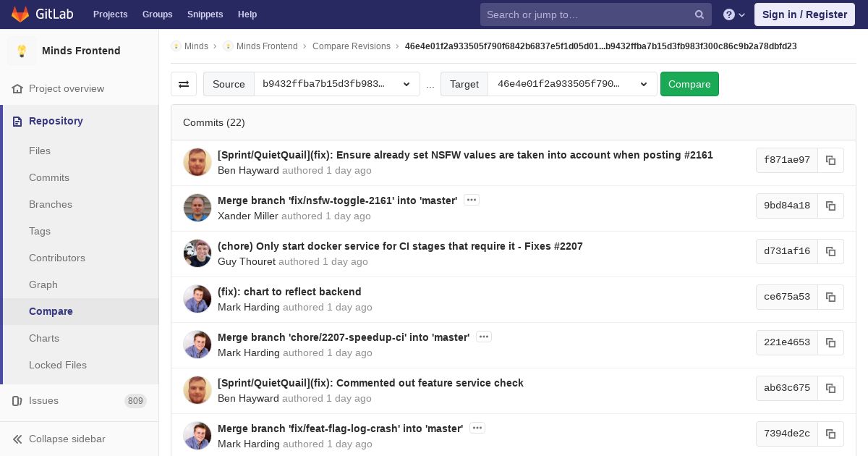Click Xander Miller's avatar

coord(197,208)
